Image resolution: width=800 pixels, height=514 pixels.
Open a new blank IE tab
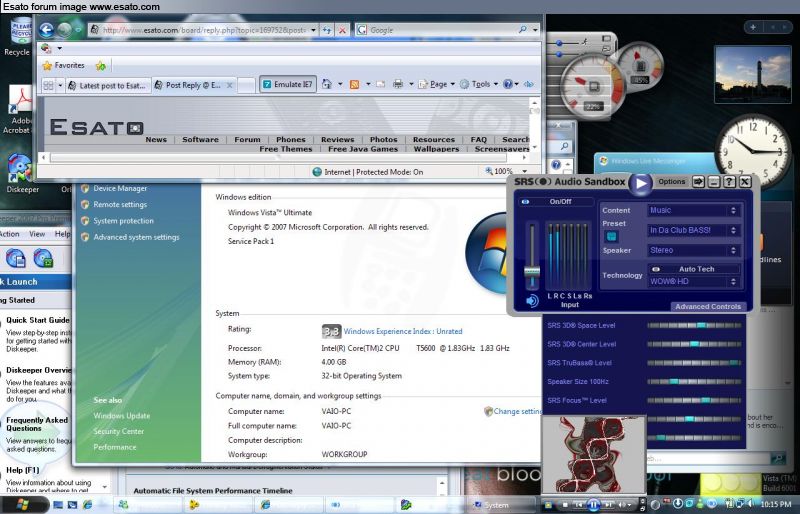pos(246,86)
